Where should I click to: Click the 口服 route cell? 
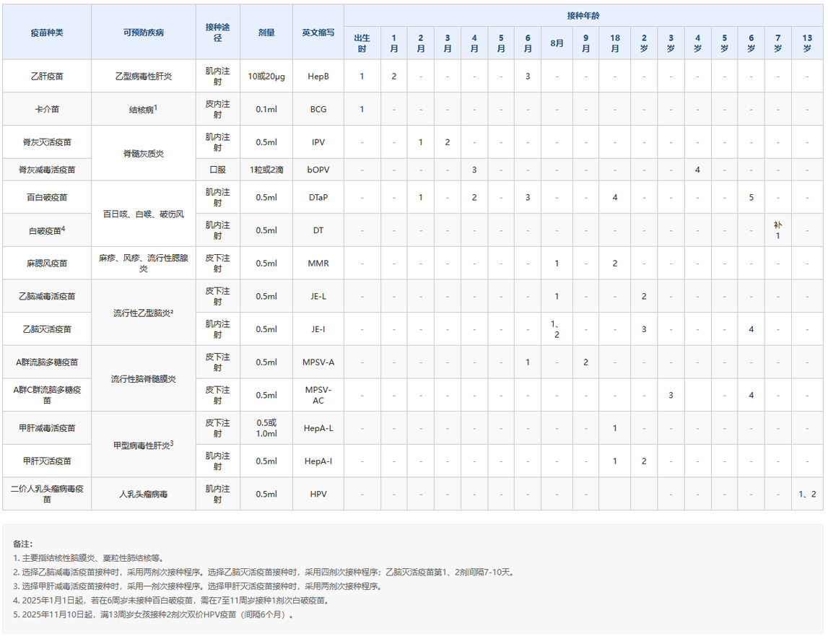point(217,170)
